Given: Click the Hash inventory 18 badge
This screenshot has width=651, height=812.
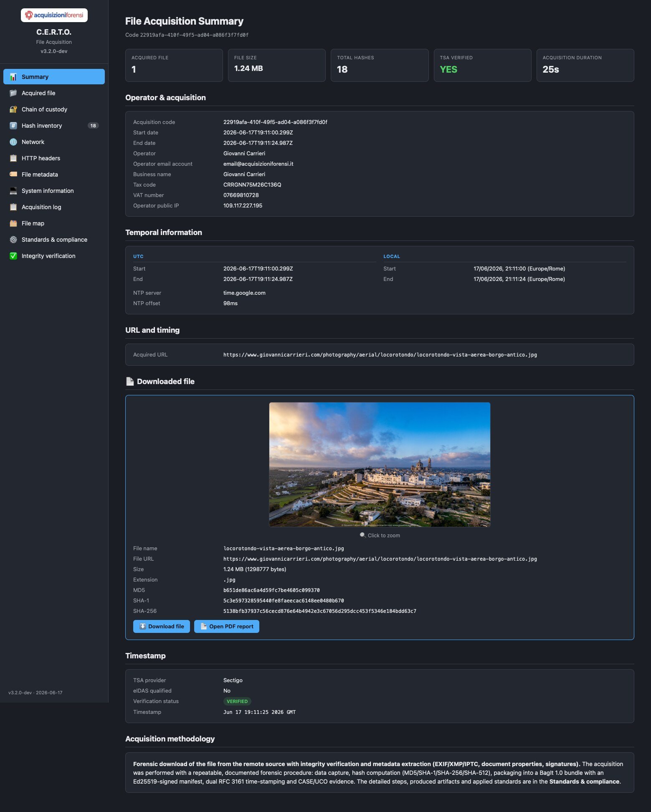Looking at the screenshot, I should click(93, 126).
